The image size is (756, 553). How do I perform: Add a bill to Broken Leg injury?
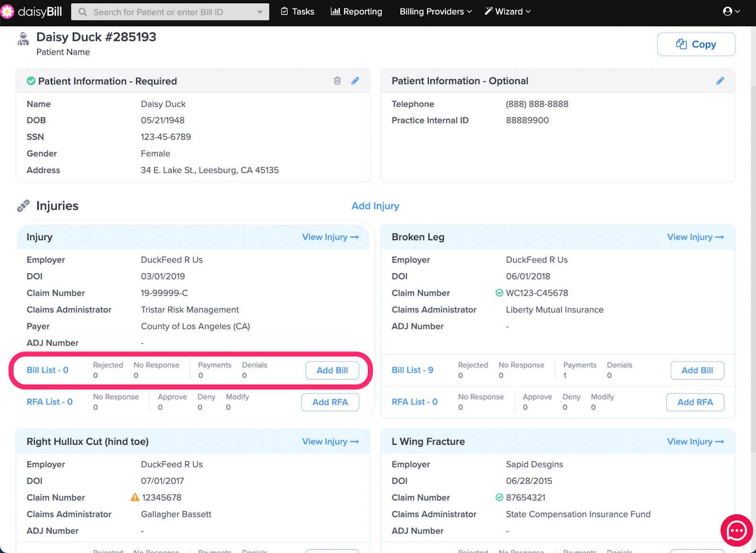point(697,371)
